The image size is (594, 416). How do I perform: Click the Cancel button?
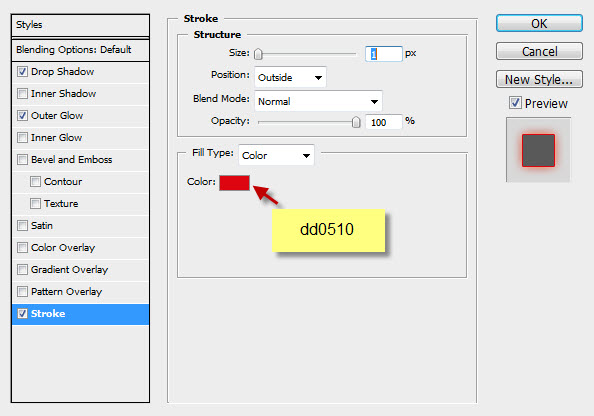pos(539,51)
